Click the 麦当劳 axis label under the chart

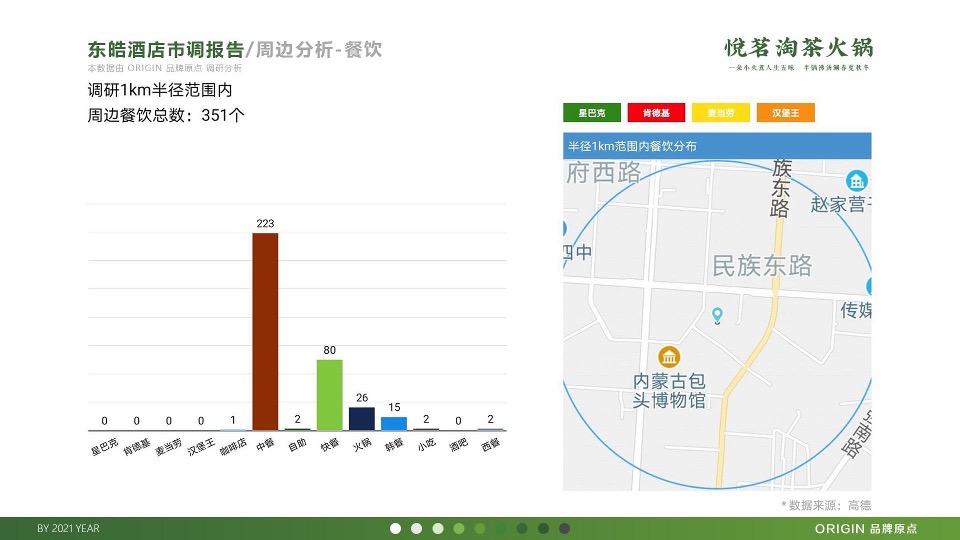[x=168, y=446]
